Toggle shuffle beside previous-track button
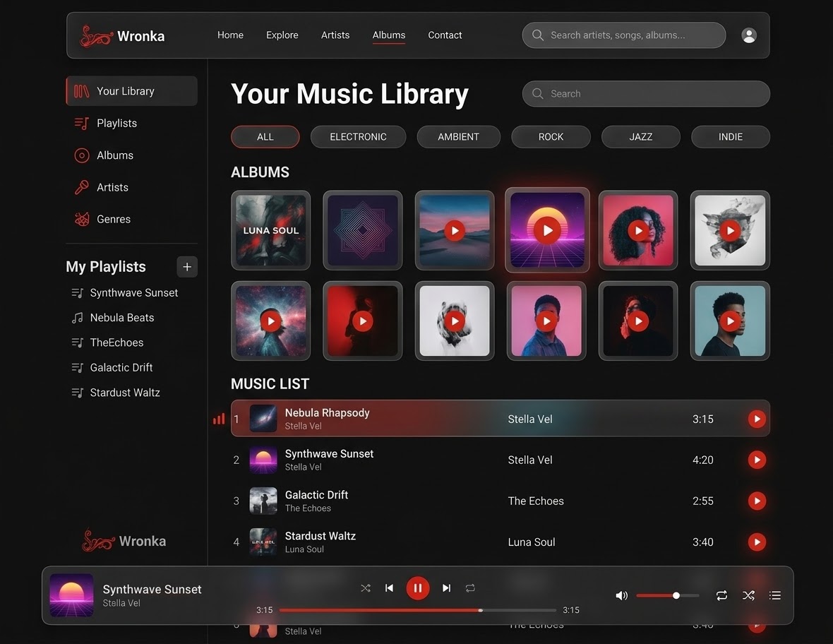Screen dimensions: 833x644 pyautogui.click(x=366, y=588)
